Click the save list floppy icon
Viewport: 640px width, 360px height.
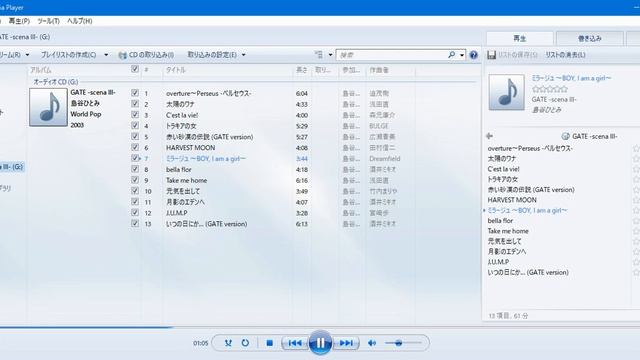point(491,55)
